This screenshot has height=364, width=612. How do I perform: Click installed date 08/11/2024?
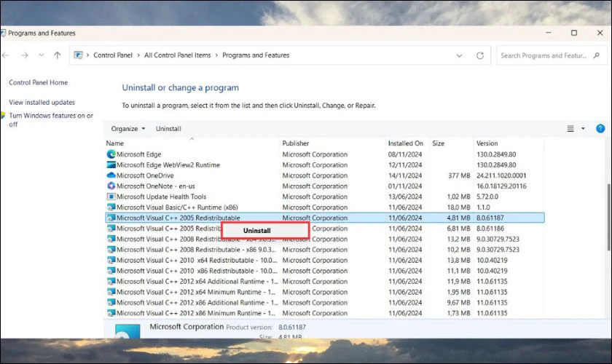(405, 154)
